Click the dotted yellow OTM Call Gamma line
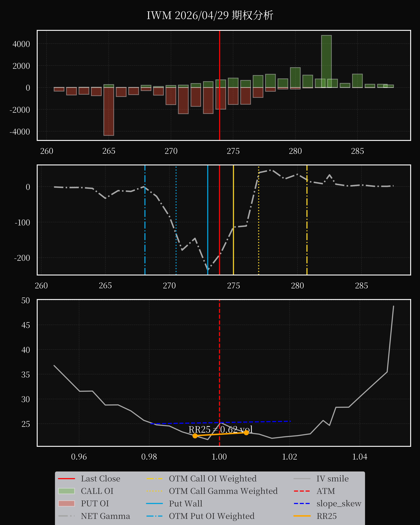Viewport: 420px width, 525px height. click(x=259, y=220)
